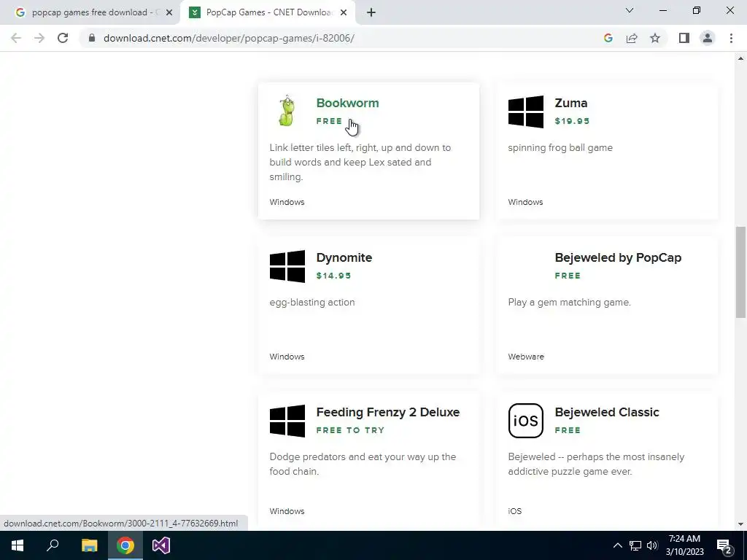Open the tab search dropdown chevron

(x=630, y=10)
